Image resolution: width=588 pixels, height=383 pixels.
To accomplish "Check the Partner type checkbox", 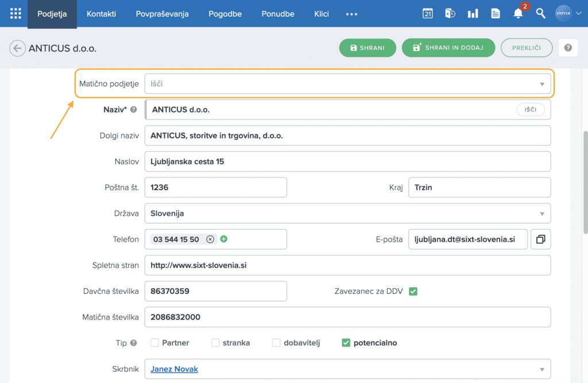I will 154,343.
